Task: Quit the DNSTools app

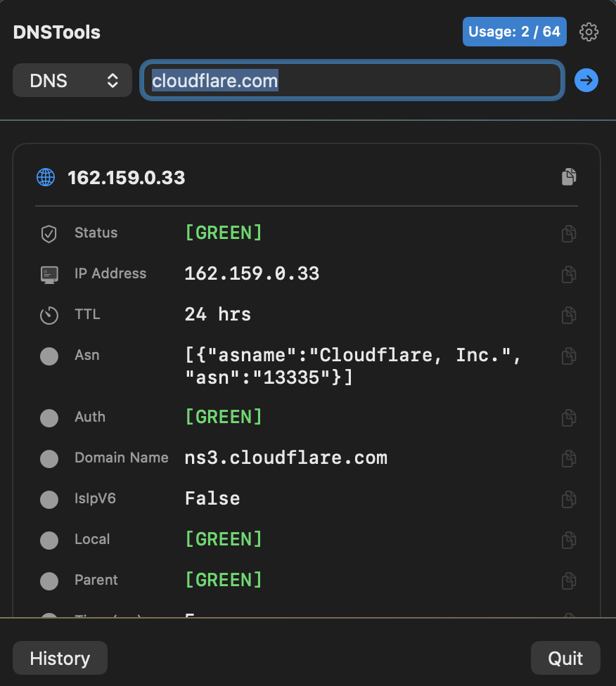Action: click(565, 659)
